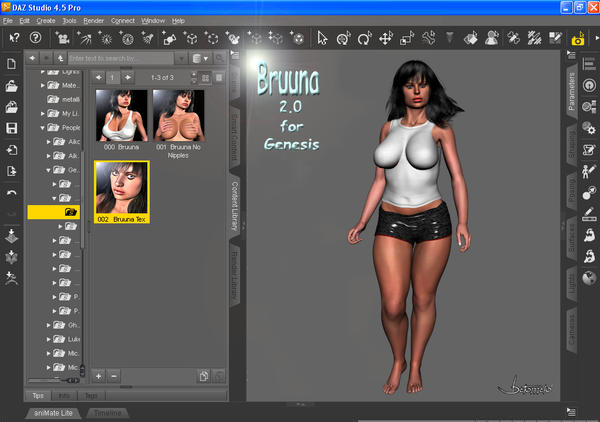
Task: Click the plus add button
Action: click(x=99, y=376)
